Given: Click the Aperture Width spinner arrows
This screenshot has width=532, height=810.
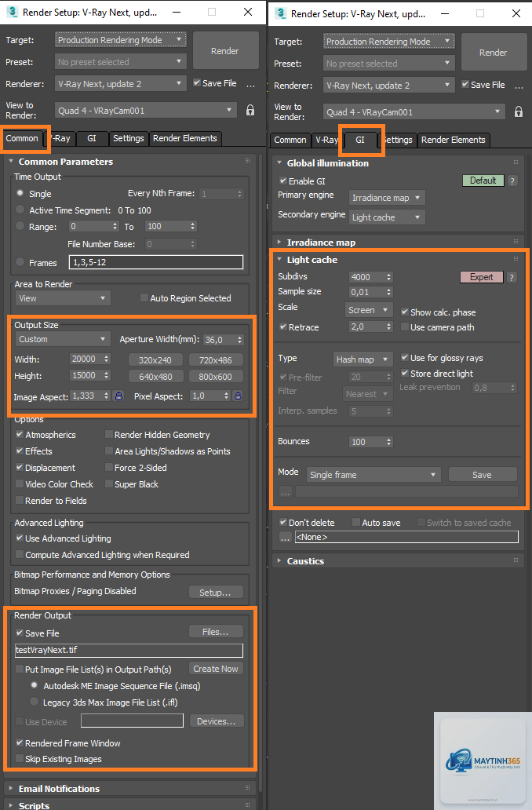Looking at the screenshot, I should pos(239,340).
